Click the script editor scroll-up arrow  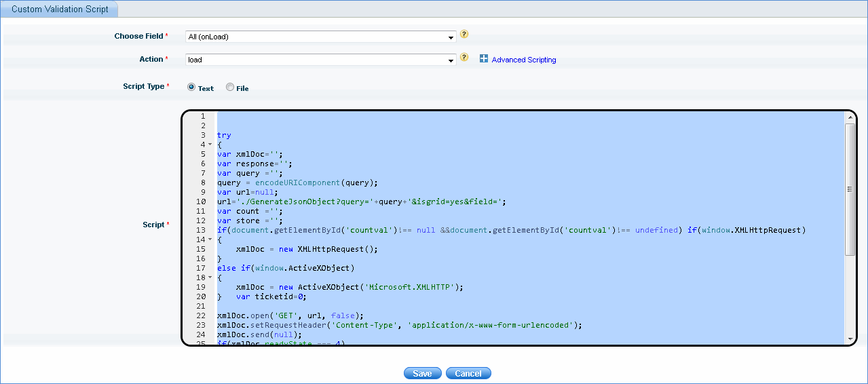pyautogui.click(x=850, y=117)
